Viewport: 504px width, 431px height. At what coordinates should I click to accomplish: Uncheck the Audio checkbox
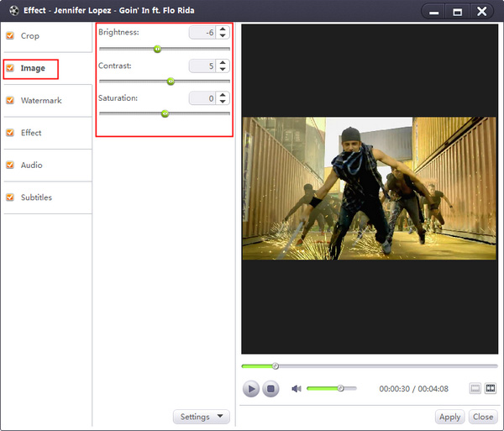click(x=10, y=166)
